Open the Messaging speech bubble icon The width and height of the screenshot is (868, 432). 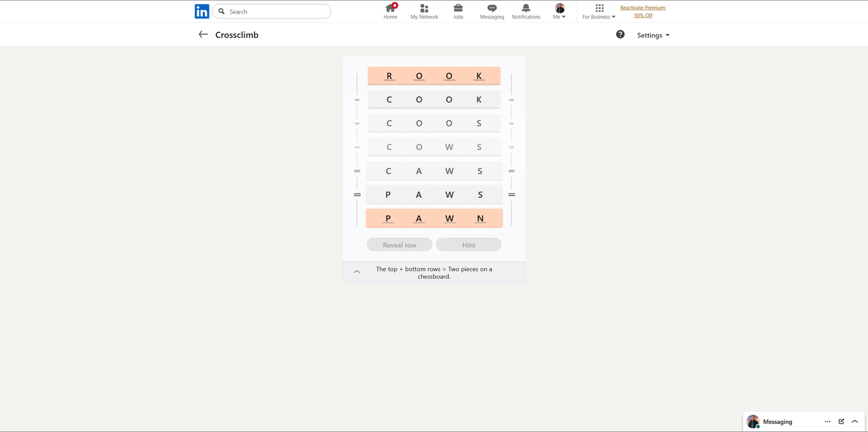(x=492, y=9)
